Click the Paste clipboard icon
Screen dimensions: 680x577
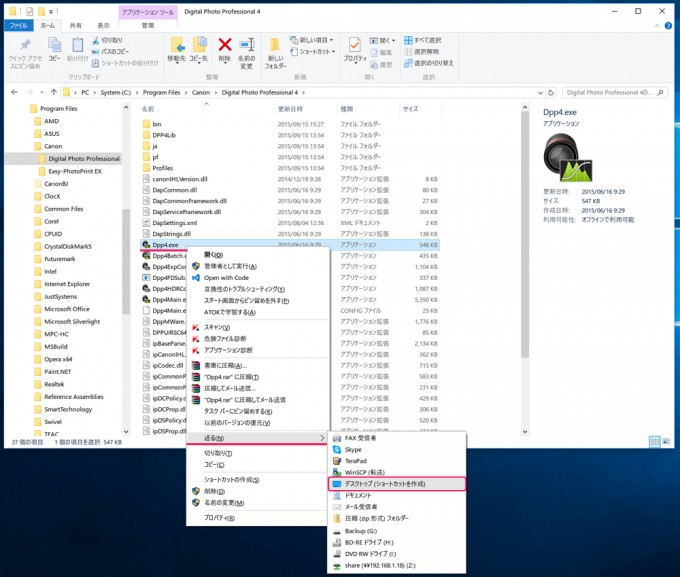coord(78,45)
